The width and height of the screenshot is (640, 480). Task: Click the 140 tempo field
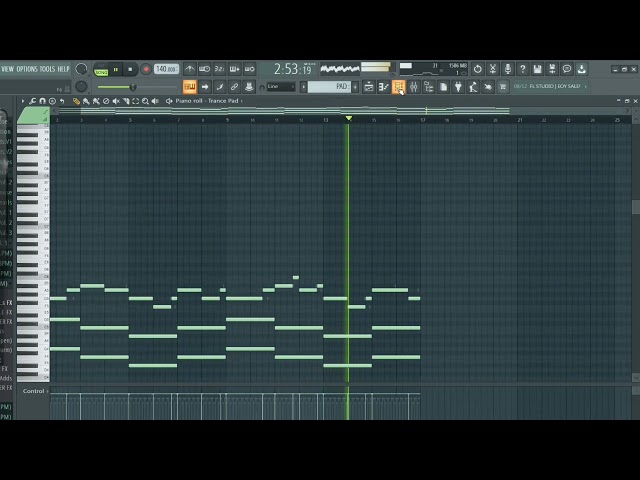pos(167,69)
